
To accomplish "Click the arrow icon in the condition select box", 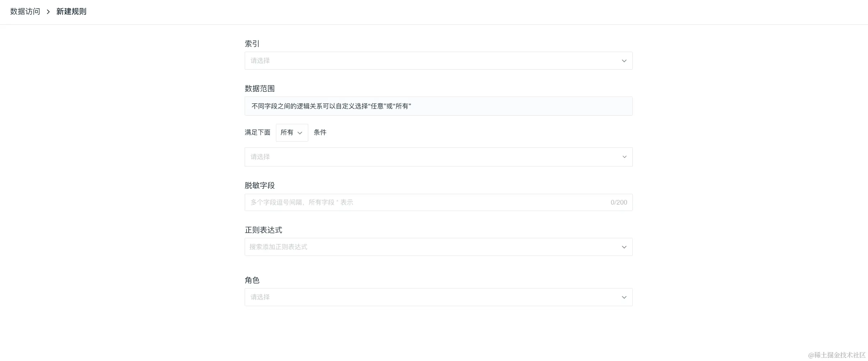I will [624, 157].
